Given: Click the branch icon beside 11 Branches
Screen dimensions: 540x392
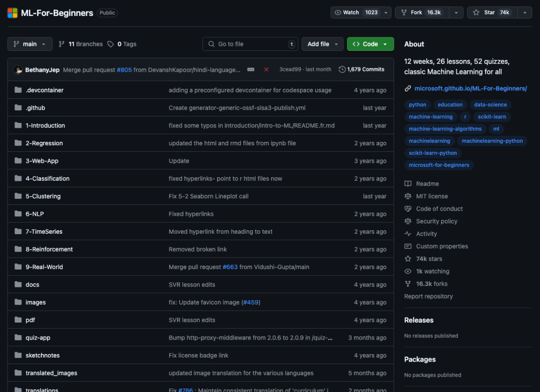Looking at the screenshot, I should [x=61, y=44].
